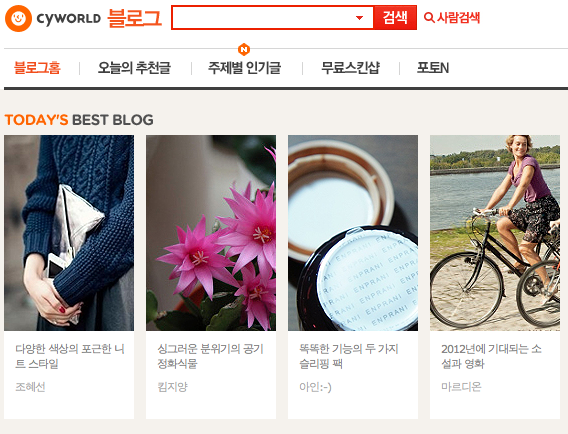Click inside the search input field
The image size is (568, 434).
[x=263, y=17]
